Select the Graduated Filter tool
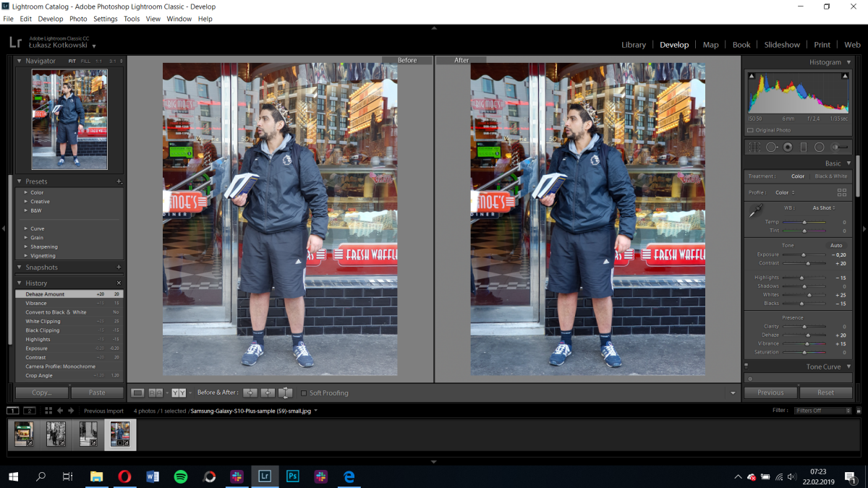868x488 pixels. click(x=803, y=147)
